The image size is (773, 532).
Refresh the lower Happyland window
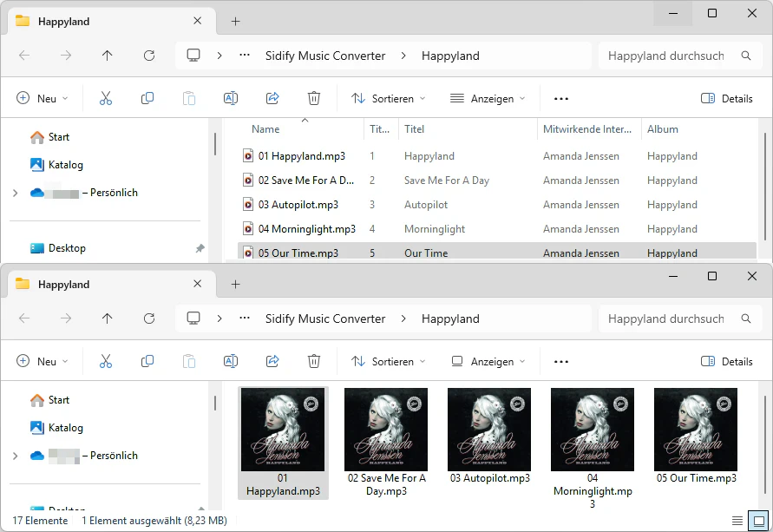click(149, 318)
